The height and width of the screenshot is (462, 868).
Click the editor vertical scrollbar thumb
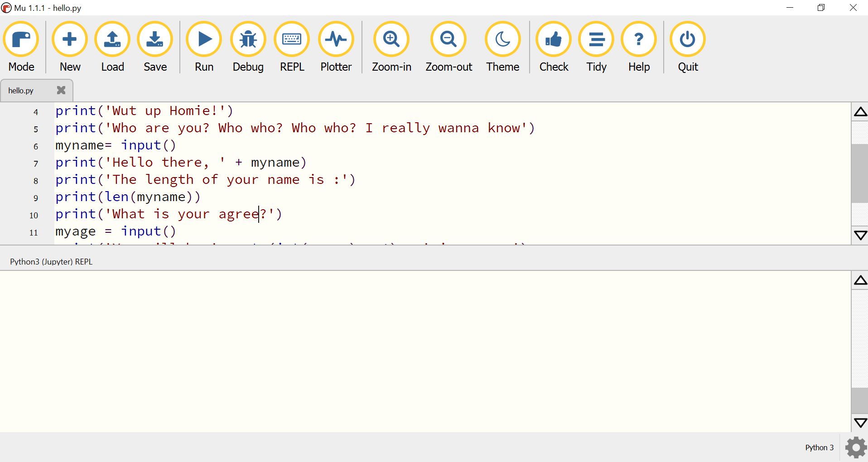(860, 173)
